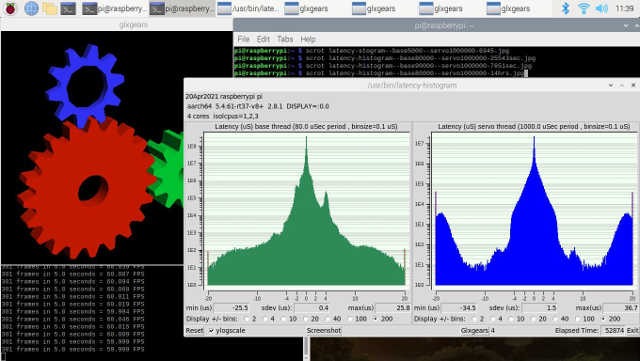Click the Screenshot button

(x=324, y=330)
